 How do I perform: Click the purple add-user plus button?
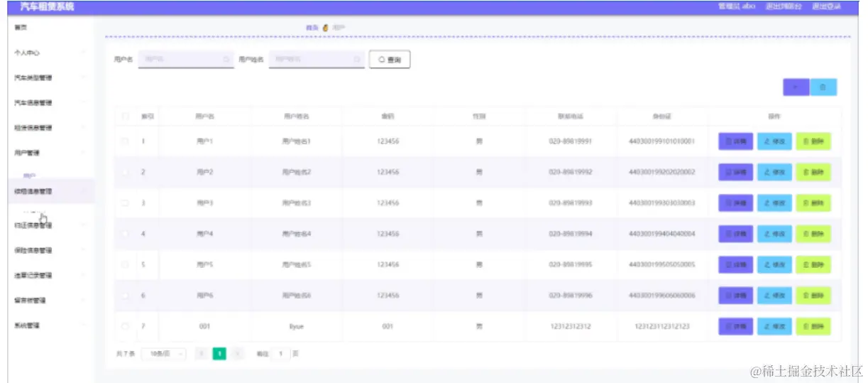(796, 87)
